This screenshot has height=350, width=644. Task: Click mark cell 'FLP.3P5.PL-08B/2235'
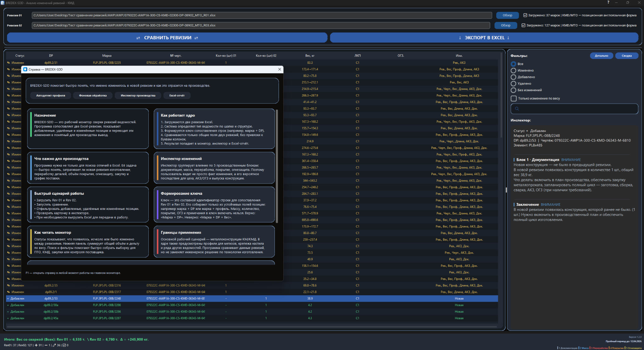click(107, 63)
